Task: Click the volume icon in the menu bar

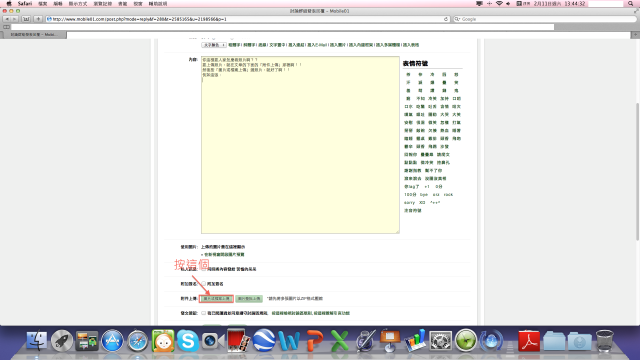Action: click(508, 4)
